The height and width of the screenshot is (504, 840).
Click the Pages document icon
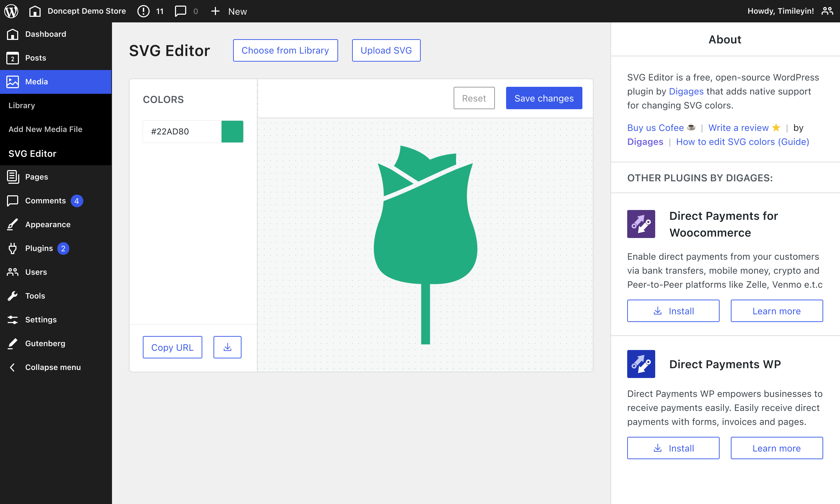point(13,177)
